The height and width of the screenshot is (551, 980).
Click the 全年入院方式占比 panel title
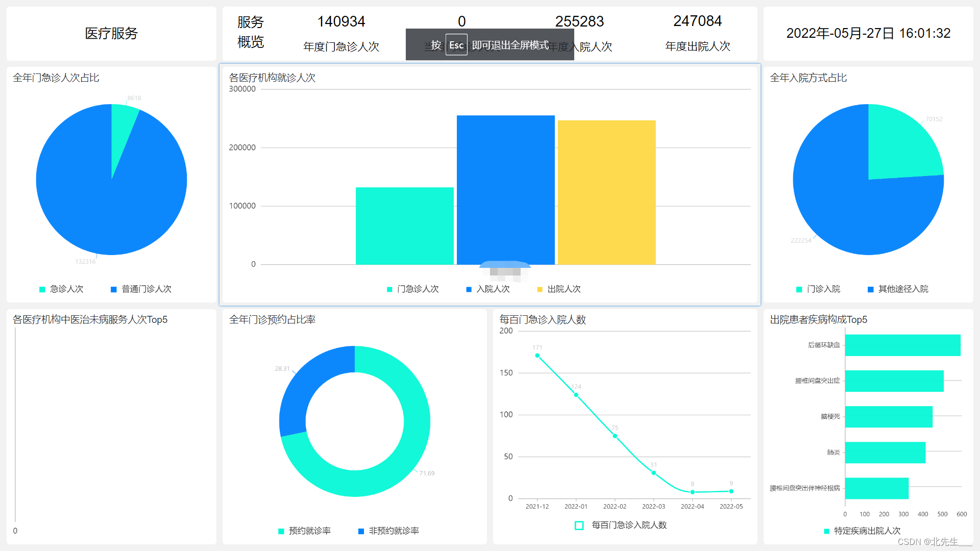point(808,78)
